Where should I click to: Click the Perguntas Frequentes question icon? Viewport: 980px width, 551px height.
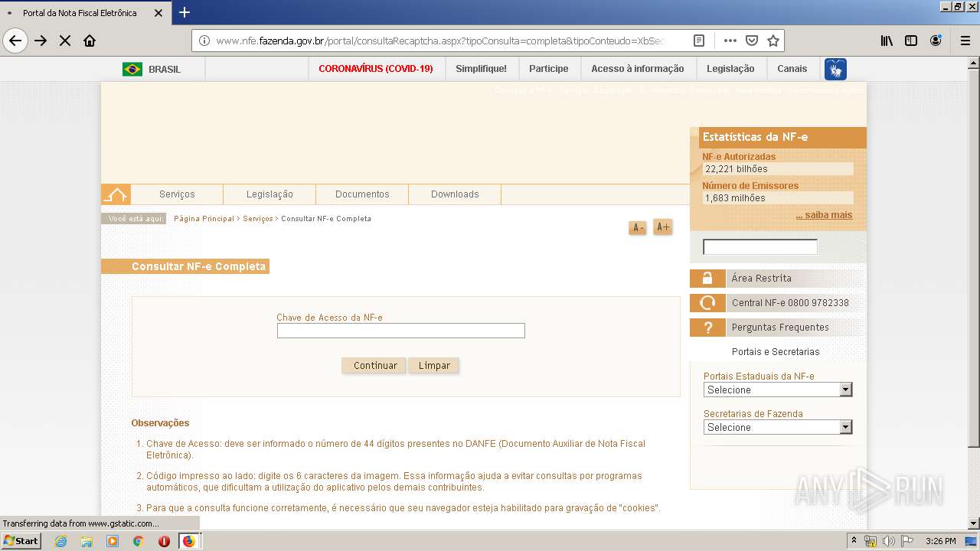click(707, 328)
